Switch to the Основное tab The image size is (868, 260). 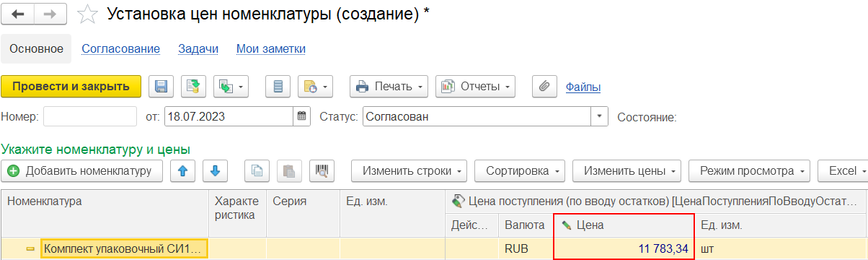[37, 48]
